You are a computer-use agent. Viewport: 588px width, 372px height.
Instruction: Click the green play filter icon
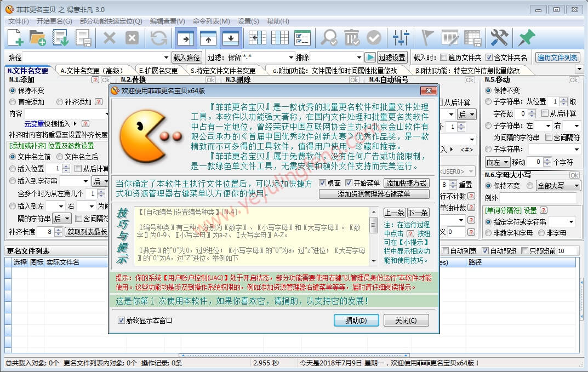(x=370, y=58)
